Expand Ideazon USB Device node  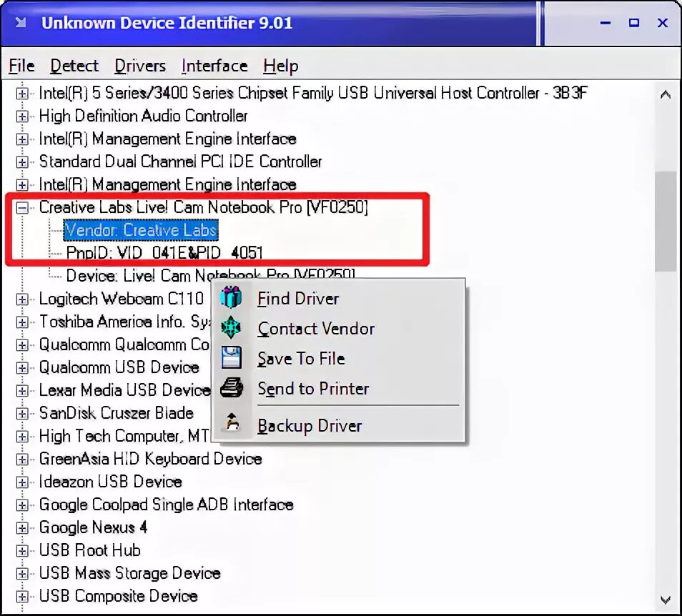[x=22, y=482]
